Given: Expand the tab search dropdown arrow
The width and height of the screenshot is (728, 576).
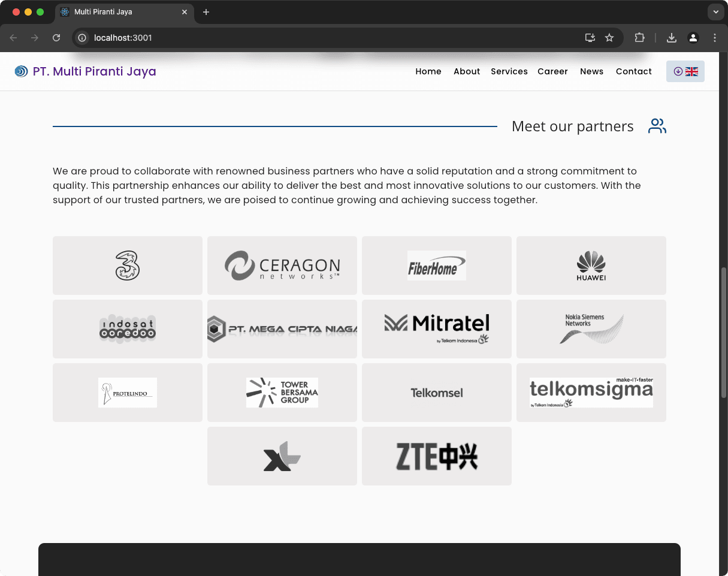Looking at the screenshot, I should 715,12.
